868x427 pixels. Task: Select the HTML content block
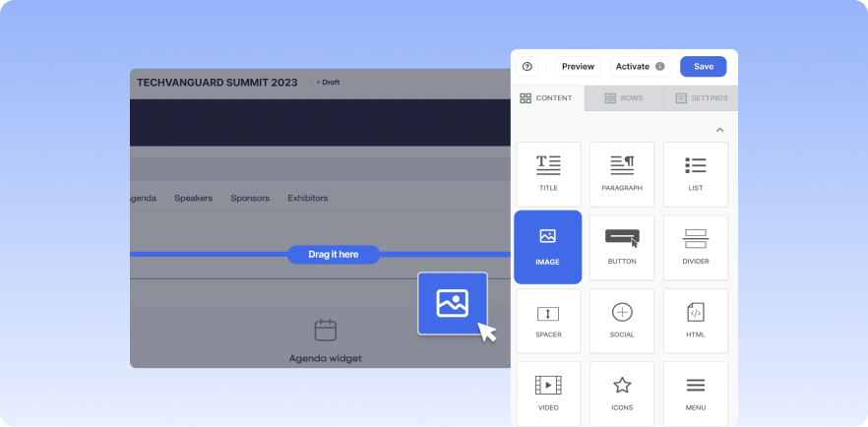tap(695, 321)
